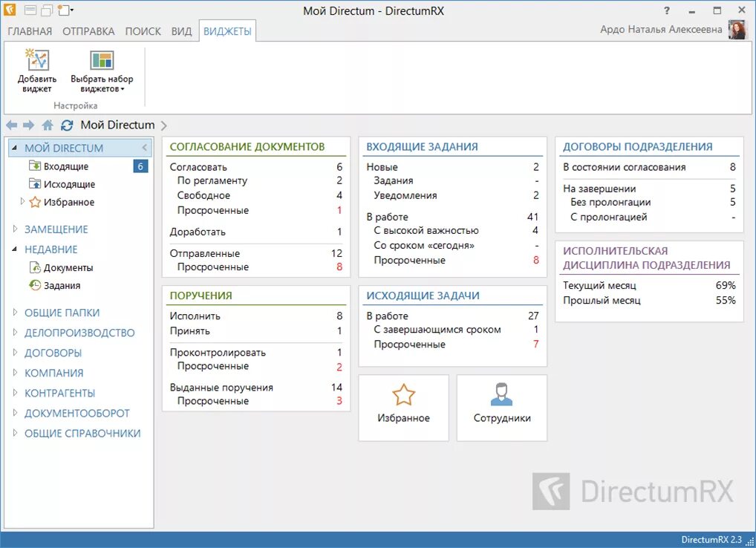
Task: Click the breadcrumb arrow after Мой Directum
Action: pyautogui.click(x=164, y=125)
